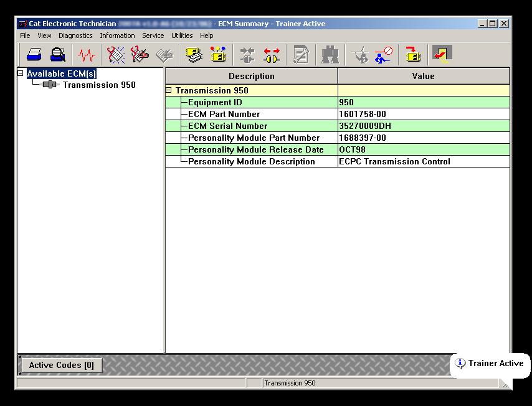The width and height of the screenshot is (532, 406).
Task: Click the Equipment ID value 950
Action: coord(346,102)
